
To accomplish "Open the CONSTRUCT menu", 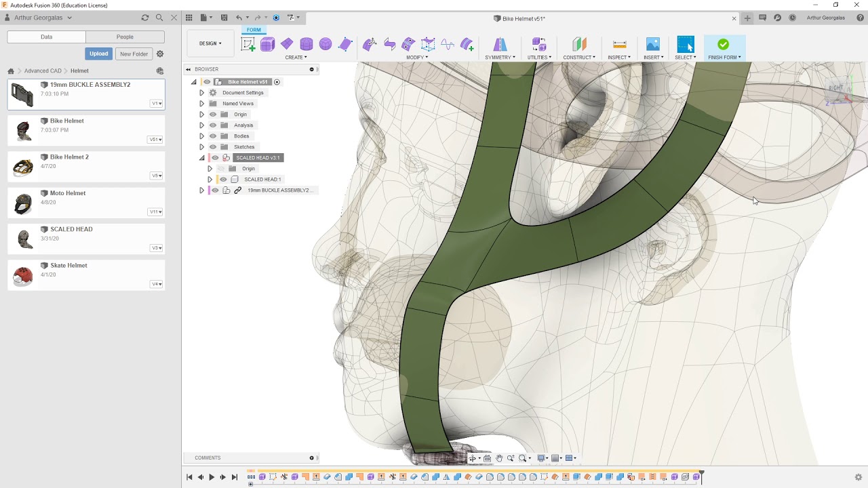I will point(579,58).
